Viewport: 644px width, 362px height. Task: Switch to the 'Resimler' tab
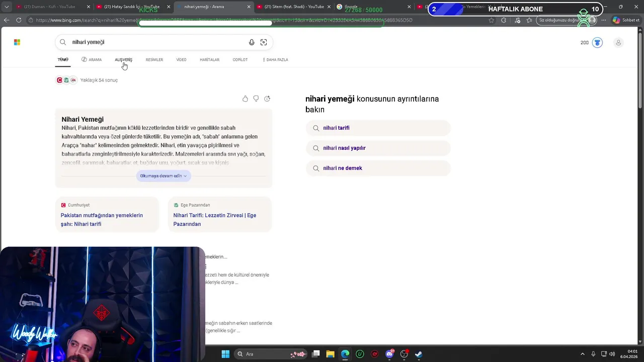click(x=154, y=60)
